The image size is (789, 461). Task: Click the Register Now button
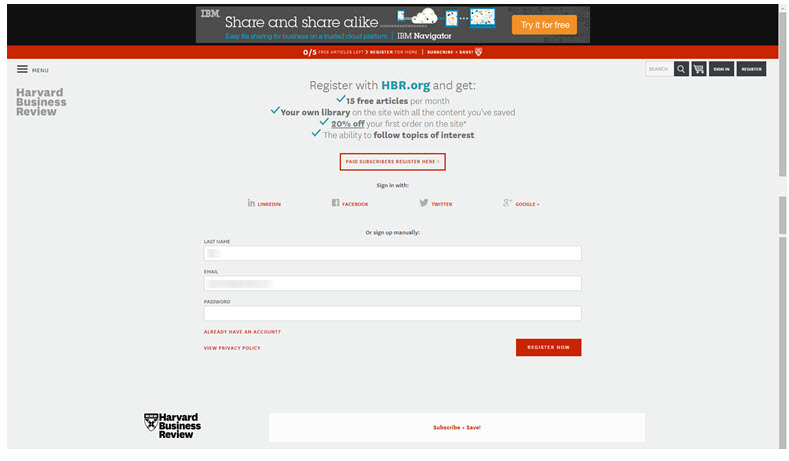(x=548, y=347)
